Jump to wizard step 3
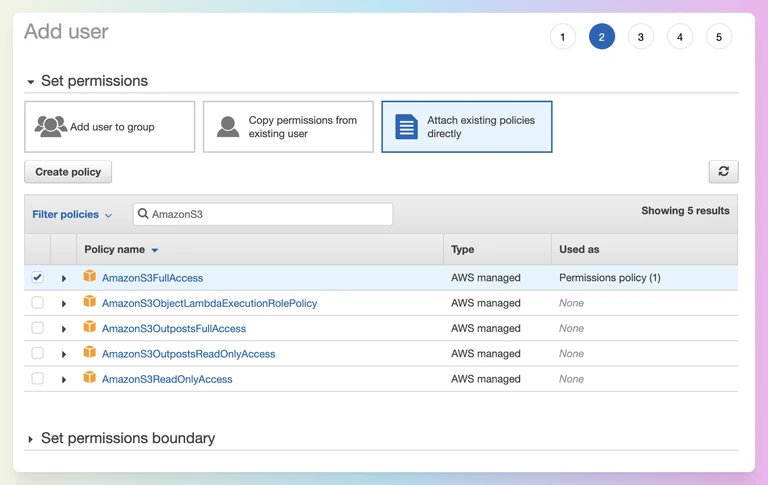This screenshot has height=485, width=768. (641, 37)
